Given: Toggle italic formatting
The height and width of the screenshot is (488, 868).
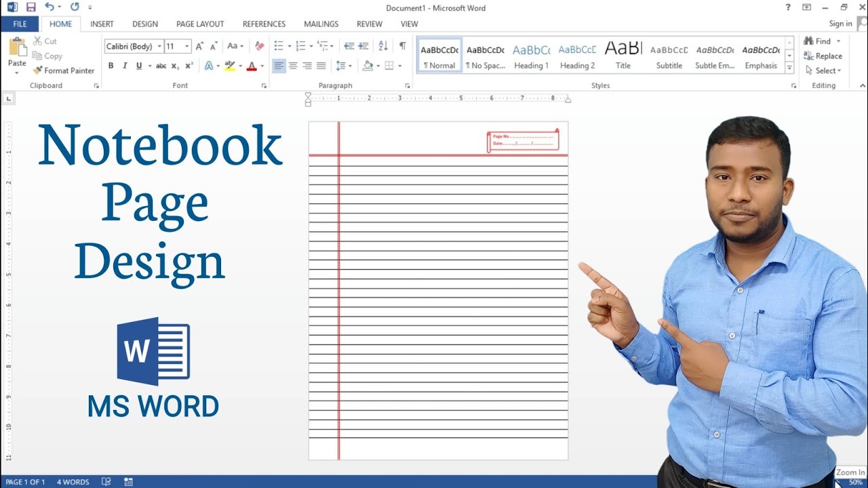Looking at the screenshot, I should click(x=125, y=66).
